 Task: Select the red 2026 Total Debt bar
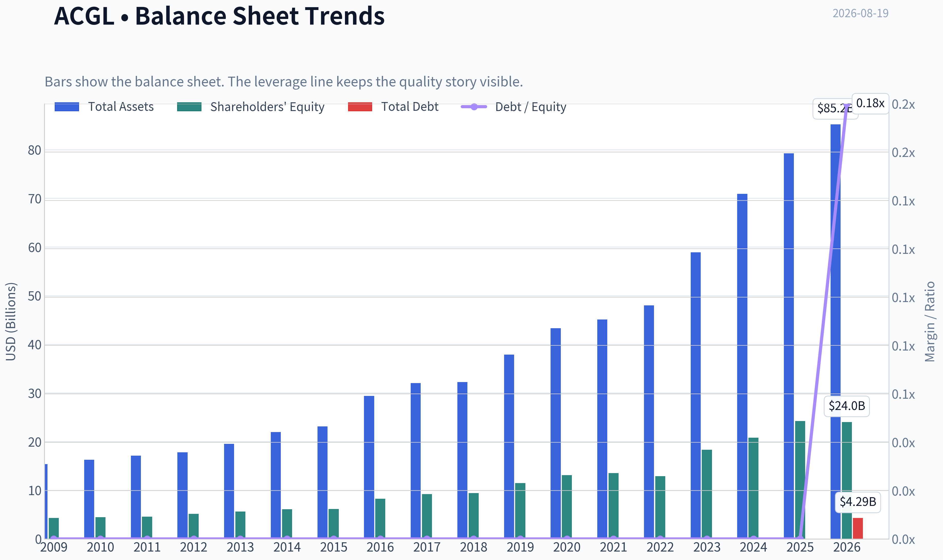[858, 528]
